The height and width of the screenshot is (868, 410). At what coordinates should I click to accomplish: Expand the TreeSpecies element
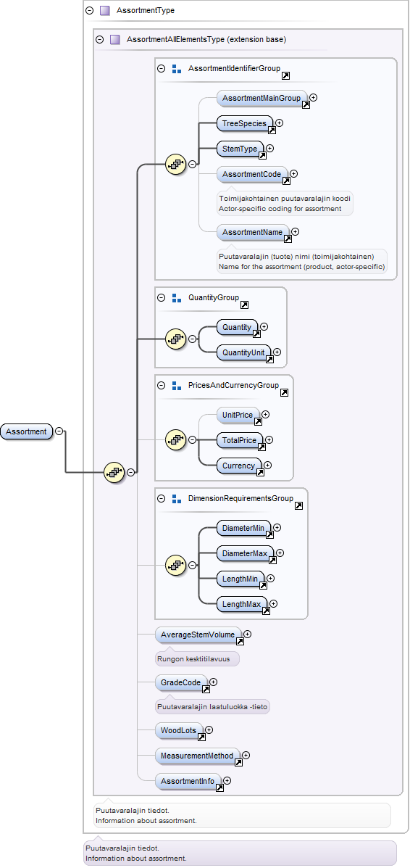(x=280, y=123)
